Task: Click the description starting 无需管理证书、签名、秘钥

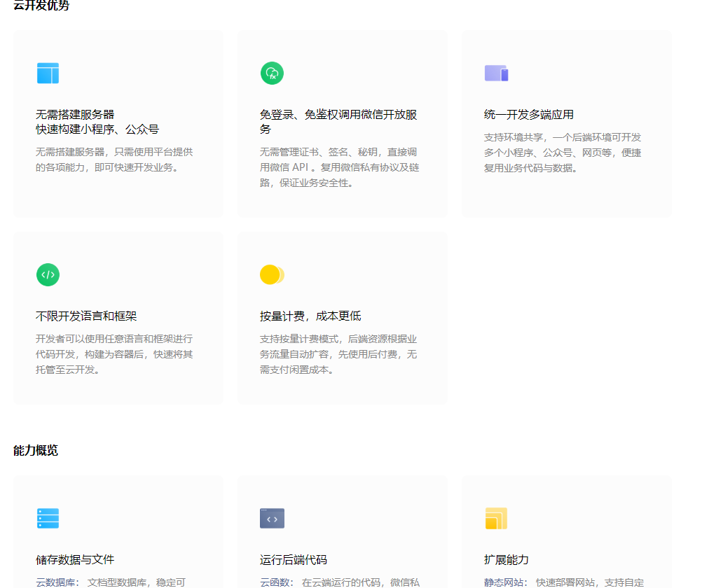Action: coord(340,167)
